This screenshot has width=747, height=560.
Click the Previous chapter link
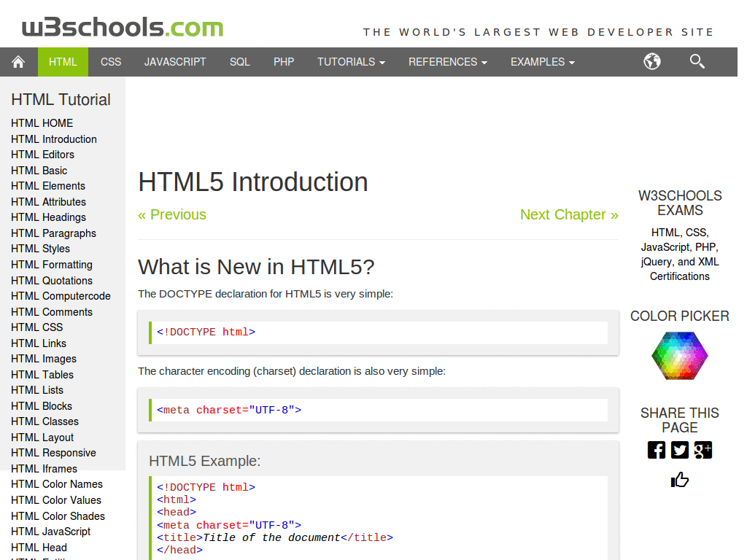[x=172, y=214]
